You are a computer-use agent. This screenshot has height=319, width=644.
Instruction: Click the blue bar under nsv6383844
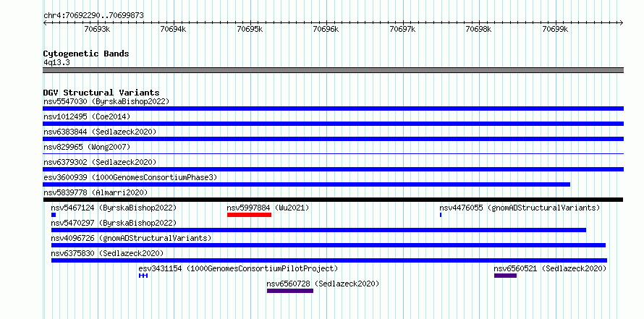pyautogui.click(x=333, y=139)
